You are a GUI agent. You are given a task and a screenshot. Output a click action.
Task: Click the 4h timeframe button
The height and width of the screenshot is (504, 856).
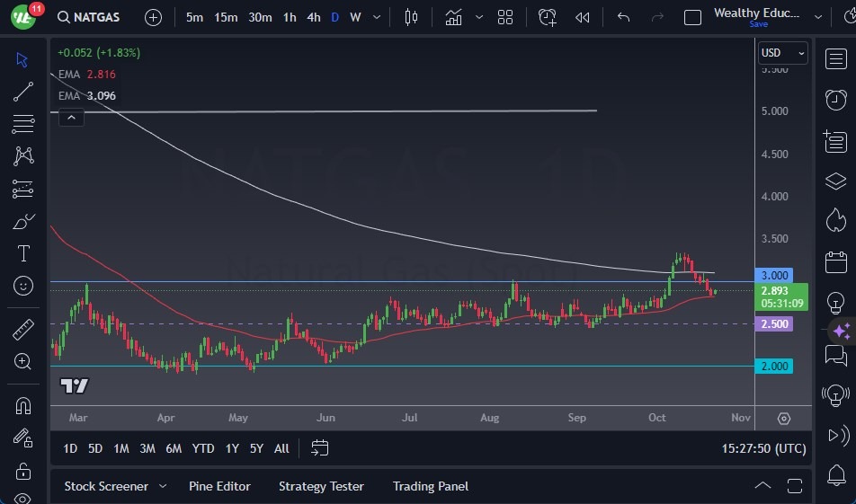click(313, 17)
